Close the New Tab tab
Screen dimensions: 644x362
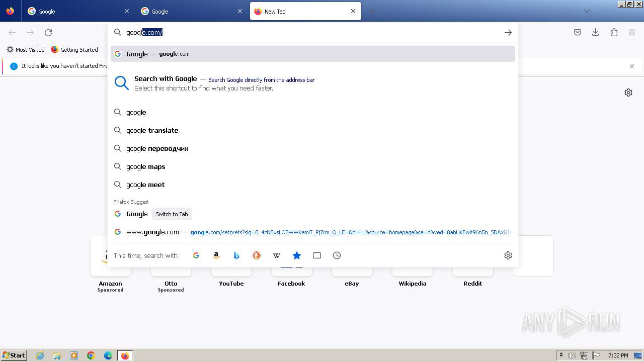(x=353, y=11)
